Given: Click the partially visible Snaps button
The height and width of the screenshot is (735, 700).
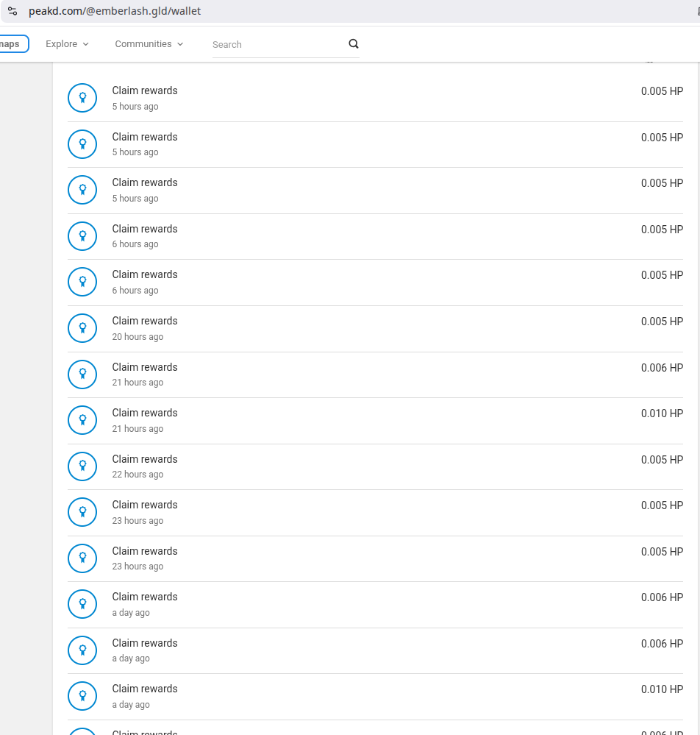Looking at the screenshot, I should tap(13, 43).
